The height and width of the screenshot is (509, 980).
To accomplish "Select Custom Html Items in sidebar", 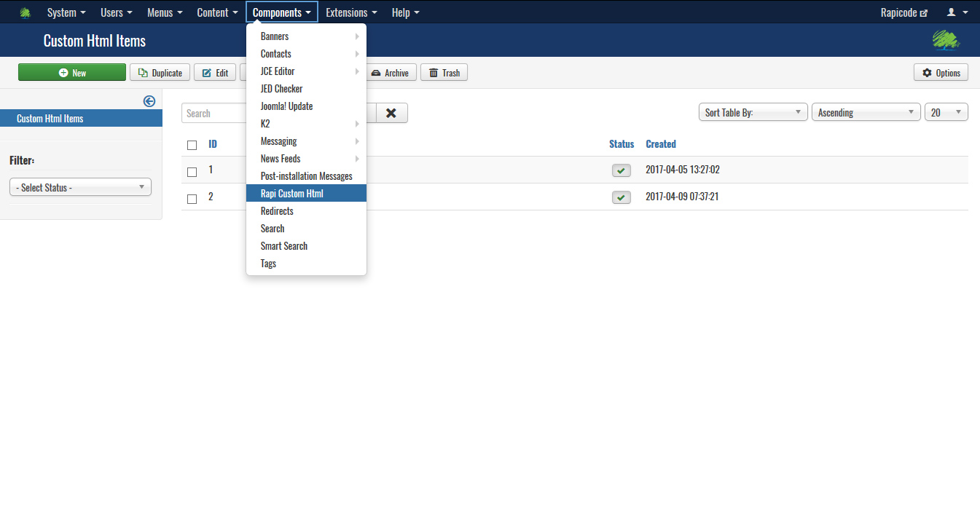I will click(x=81, y=118).
